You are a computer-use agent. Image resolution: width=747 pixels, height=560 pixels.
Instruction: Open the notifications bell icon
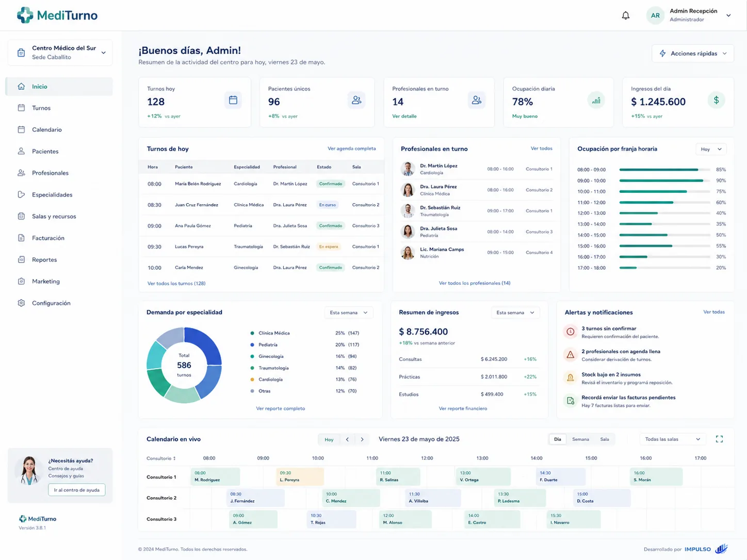click(625, 15)
